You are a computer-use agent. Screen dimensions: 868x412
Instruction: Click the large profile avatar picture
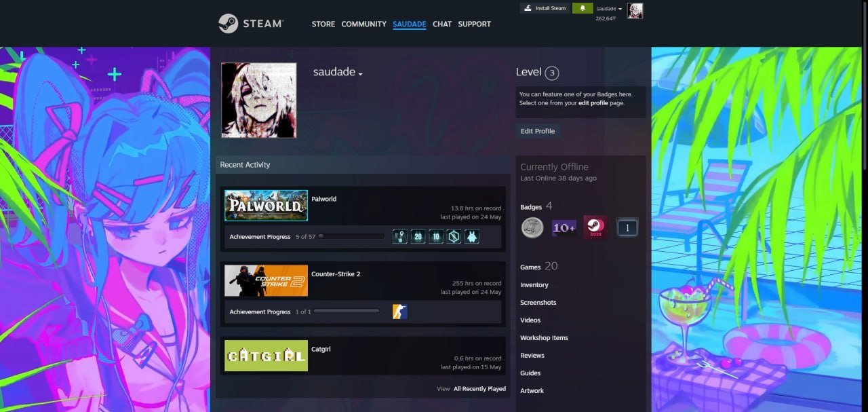(259, 100)
